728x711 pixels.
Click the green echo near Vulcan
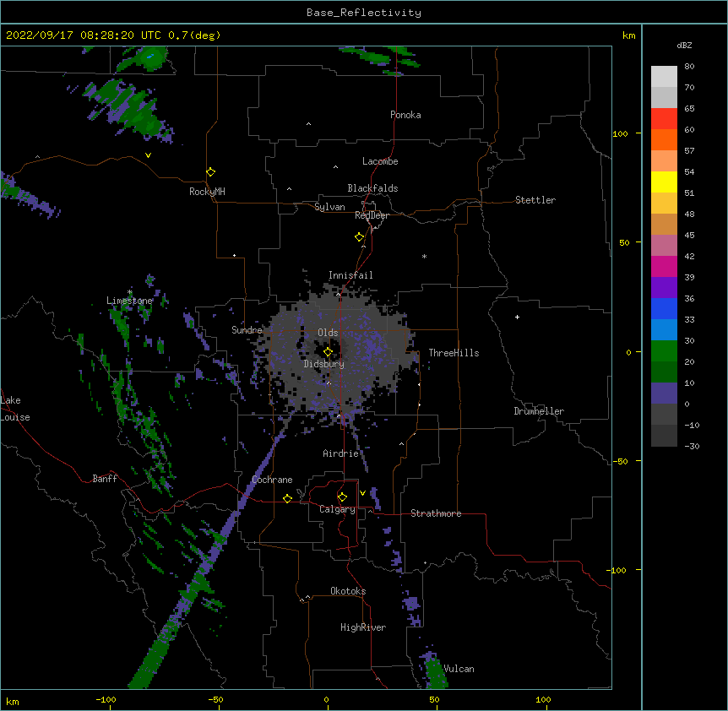[436, 671]
